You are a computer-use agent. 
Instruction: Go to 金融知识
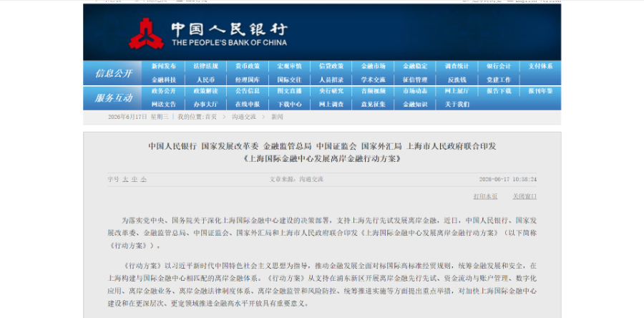point(415,105)
